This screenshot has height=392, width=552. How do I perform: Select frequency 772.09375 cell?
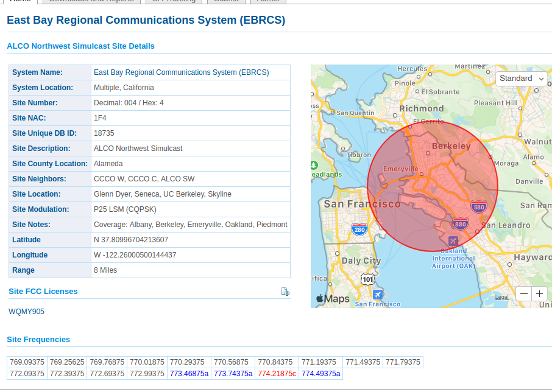(x=27, y=374)
